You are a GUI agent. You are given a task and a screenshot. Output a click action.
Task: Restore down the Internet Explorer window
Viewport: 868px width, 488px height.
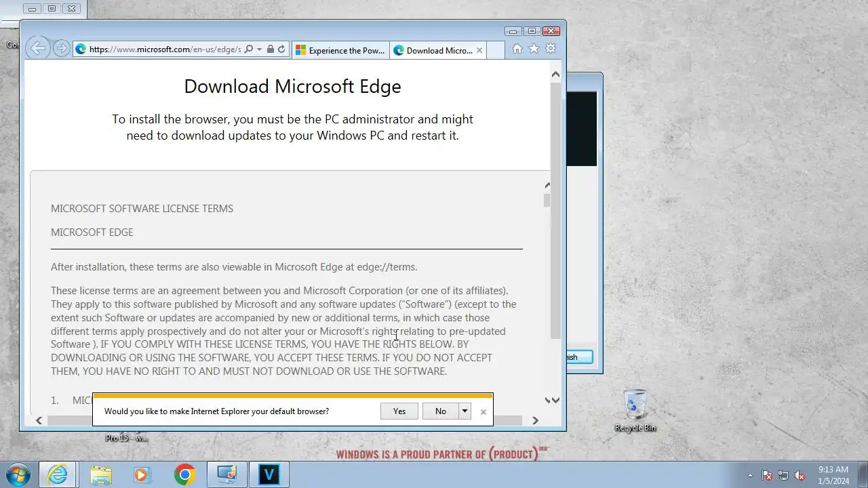532,30
